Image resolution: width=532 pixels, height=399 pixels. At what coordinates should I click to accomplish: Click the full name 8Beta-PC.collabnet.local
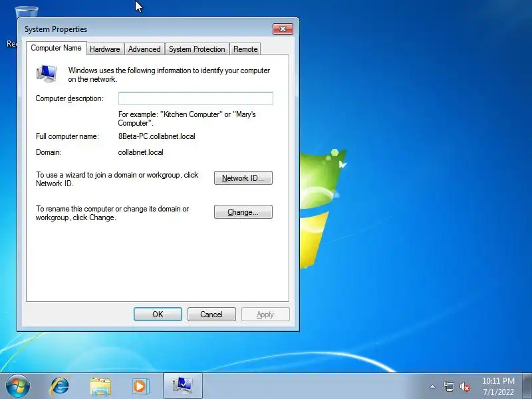coord(157,136)
